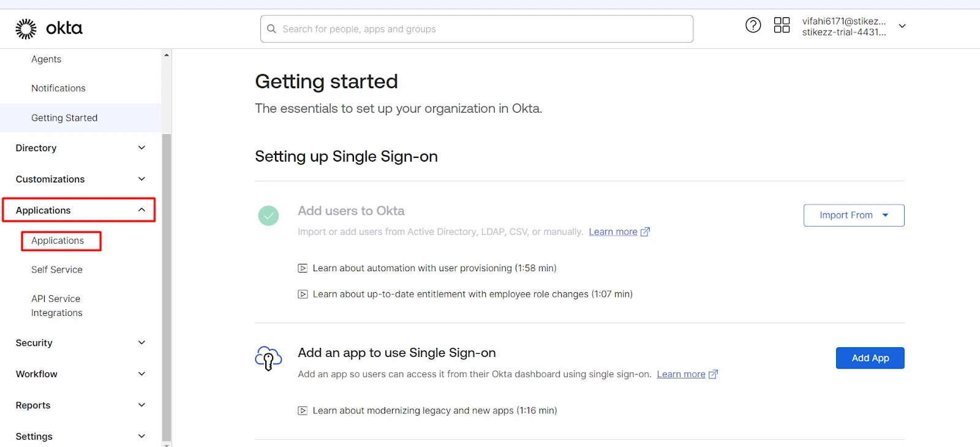
Task: Click external link icon beside Add users Learn more
Action: (645, 232)
